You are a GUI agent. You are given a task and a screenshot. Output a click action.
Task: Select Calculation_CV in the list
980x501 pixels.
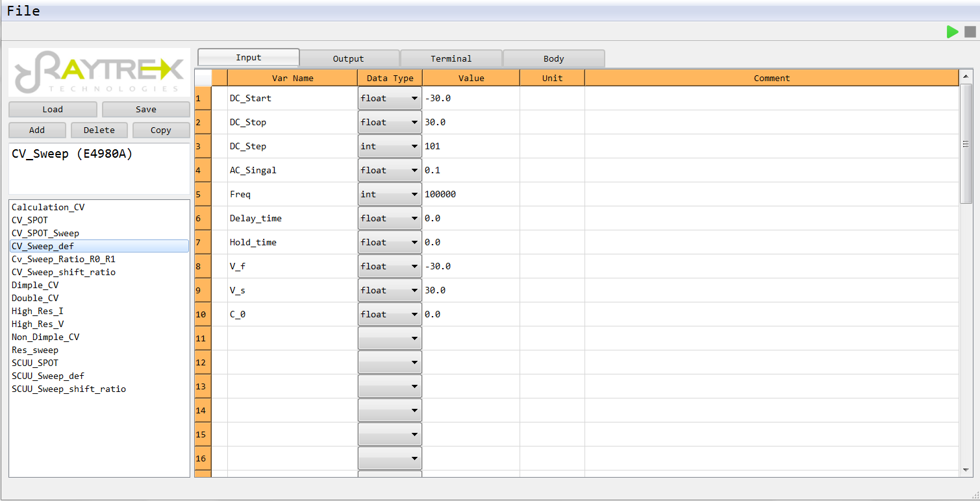pyautogui.click(x=99, y=207)
